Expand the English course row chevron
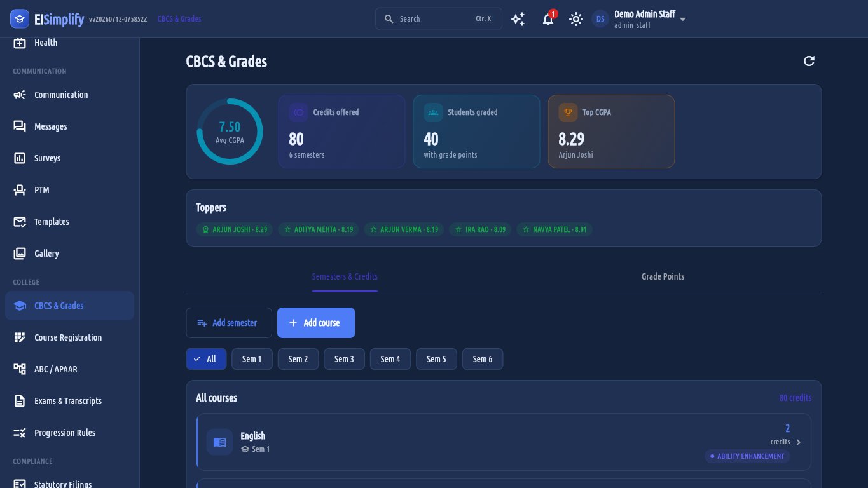The width and height of the screenshot is (868, 488). coord(799,442)
